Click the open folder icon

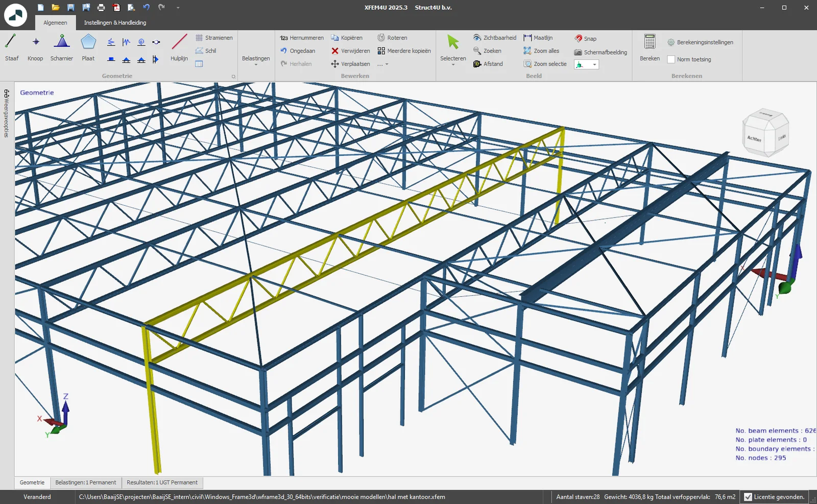pyautogui.click(x=56, y=8)
